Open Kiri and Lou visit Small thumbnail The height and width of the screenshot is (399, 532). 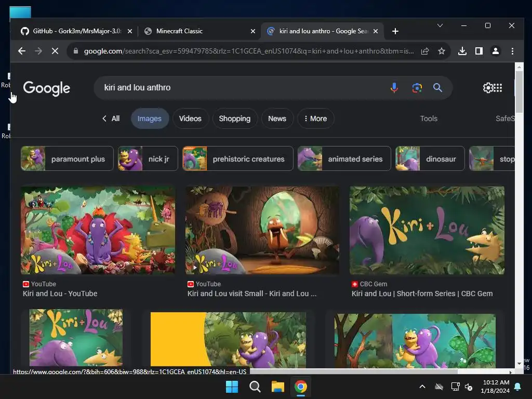tap(262, 230)
